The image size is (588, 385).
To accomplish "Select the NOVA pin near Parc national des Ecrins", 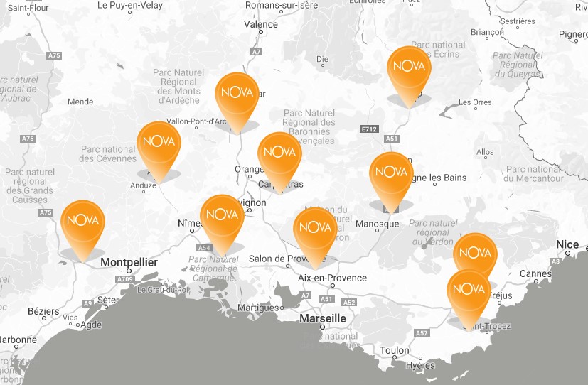I will 408,67.
